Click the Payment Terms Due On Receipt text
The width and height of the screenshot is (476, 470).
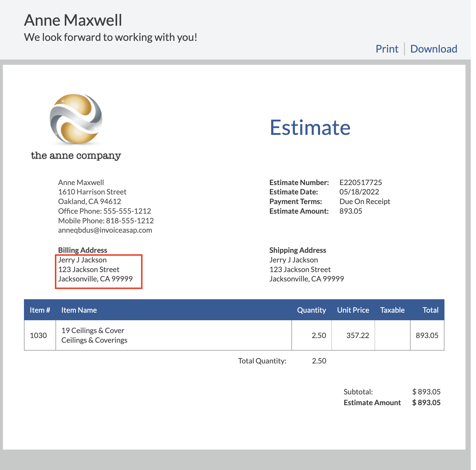[x=364, y=201]
